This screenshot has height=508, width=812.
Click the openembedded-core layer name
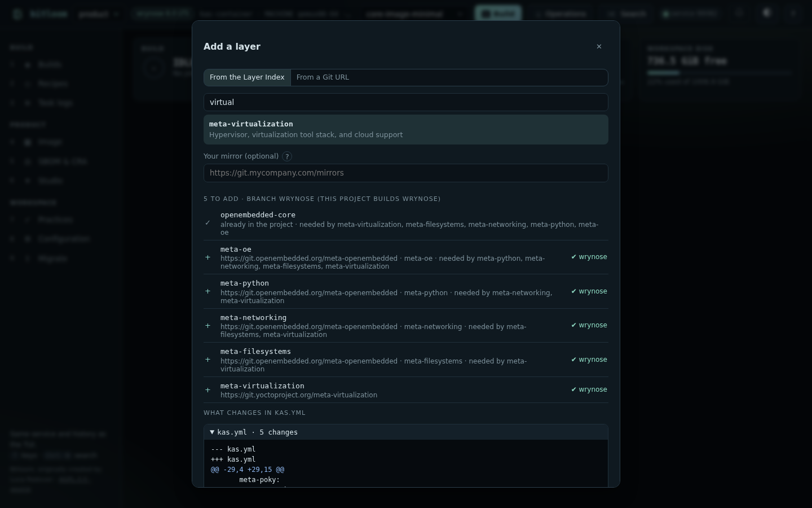click(x=258, y=215)
